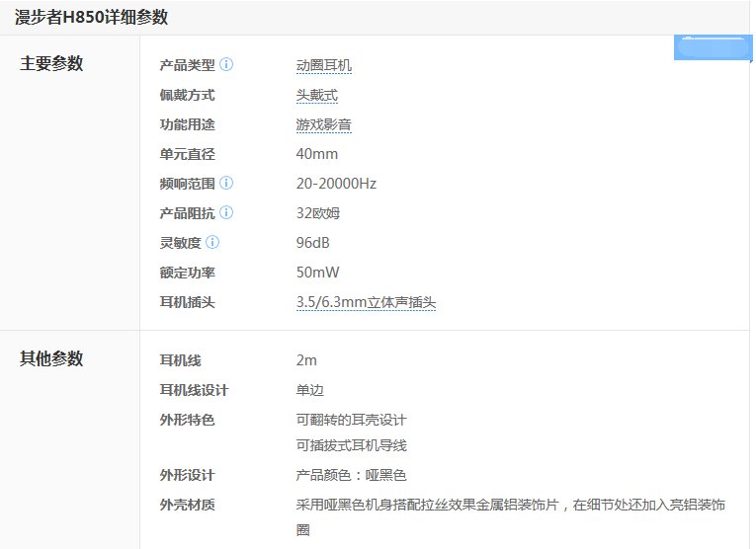Click info icon next to 产品类型
The image size is (756, 549).
tap(226, 64)
